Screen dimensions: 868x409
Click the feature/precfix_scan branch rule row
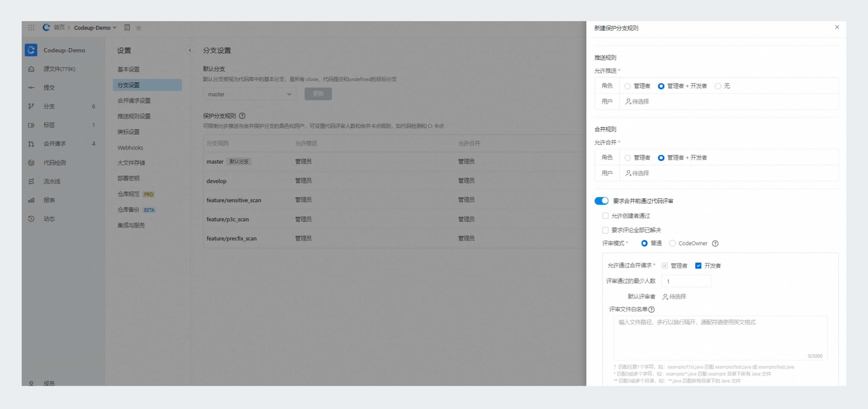[395, 239]
